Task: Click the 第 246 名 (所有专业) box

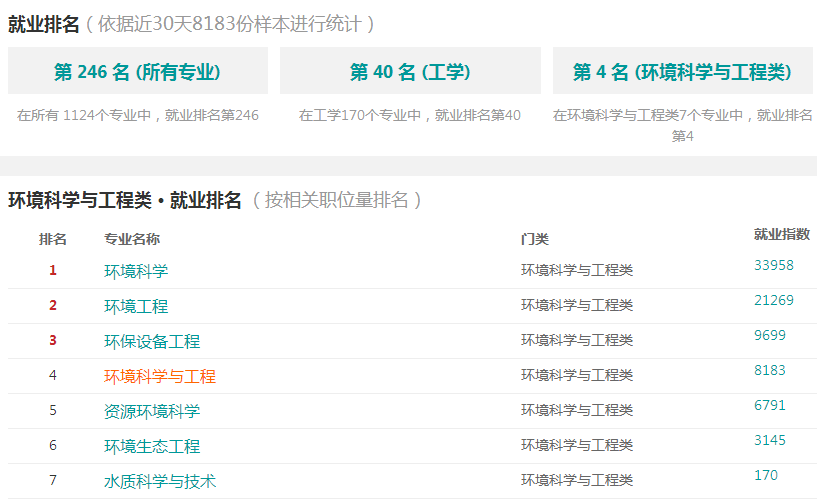Action: pyautogui.click(x=138, y=71)
